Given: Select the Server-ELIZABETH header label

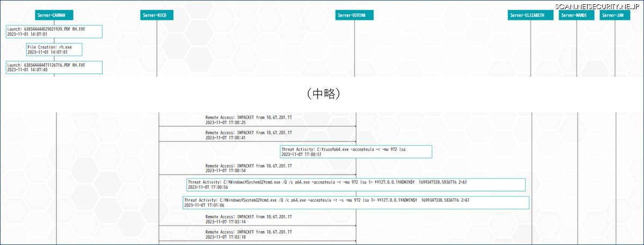Looking at the screenshot, I should tap(530, 15).
